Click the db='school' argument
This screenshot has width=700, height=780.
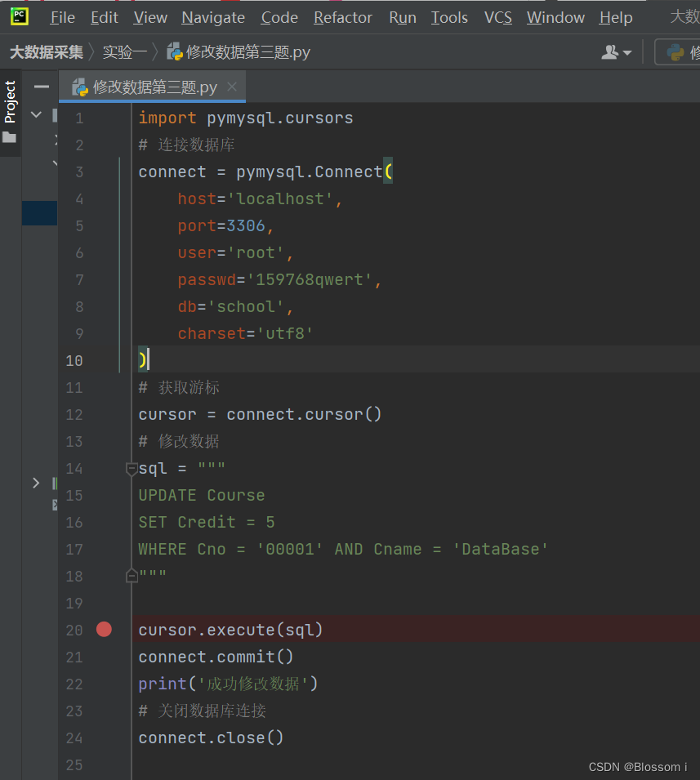click(x=235, y=306)
